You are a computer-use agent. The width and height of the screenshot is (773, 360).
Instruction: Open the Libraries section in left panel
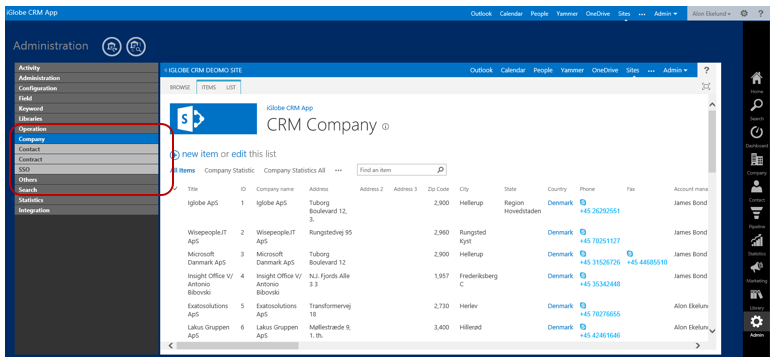pos(86,118)
